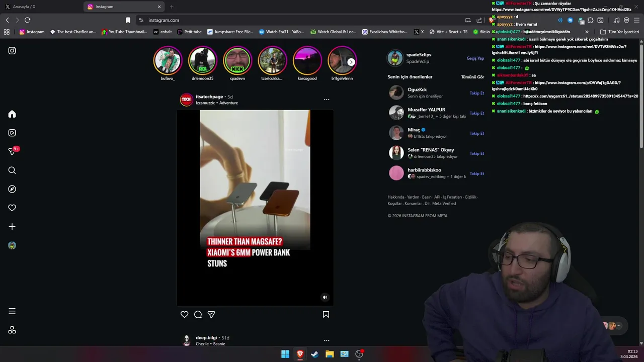Click Geçiş Yap to switch account

(475, 58)
